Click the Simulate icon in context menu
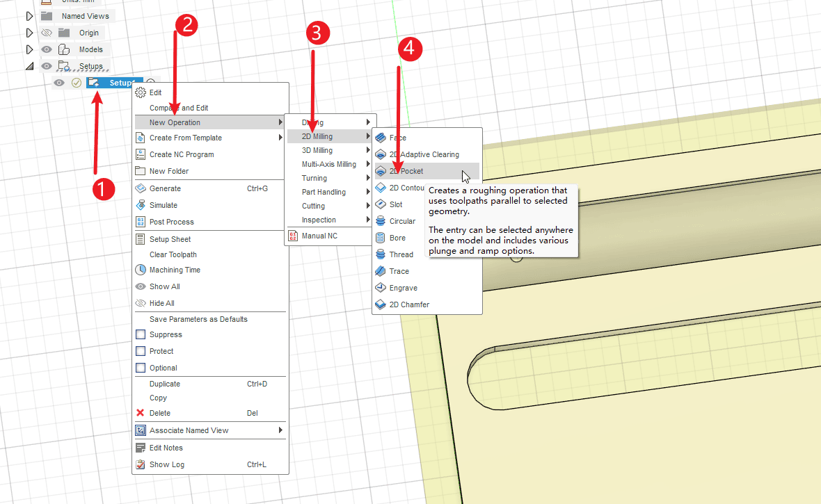Viewport: 821px width, 504px height. (x=141, y=205)
